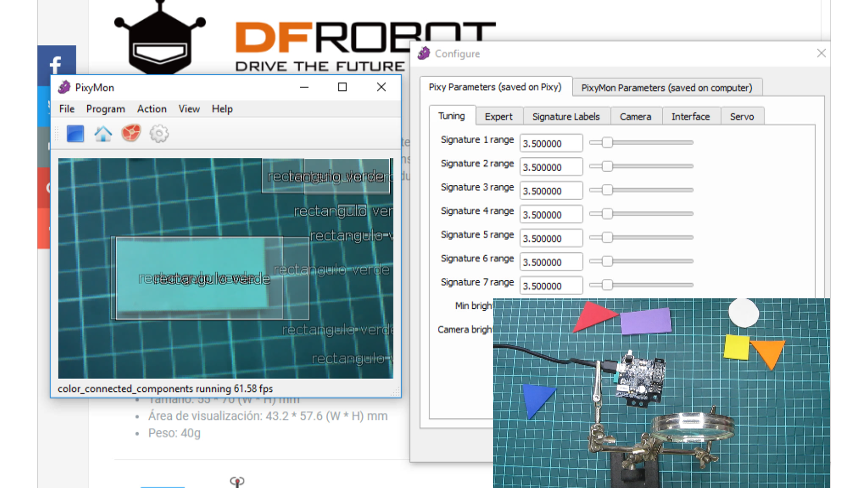Screen dimensions: 868x488
Task: Open the Help menu in PixyMon
Action: [x=222, y=109]
